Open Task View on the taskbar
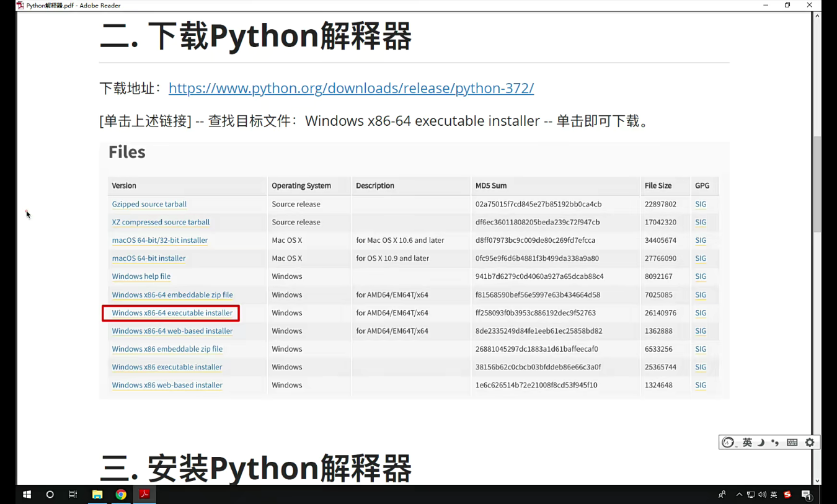 tap(73, 494)
